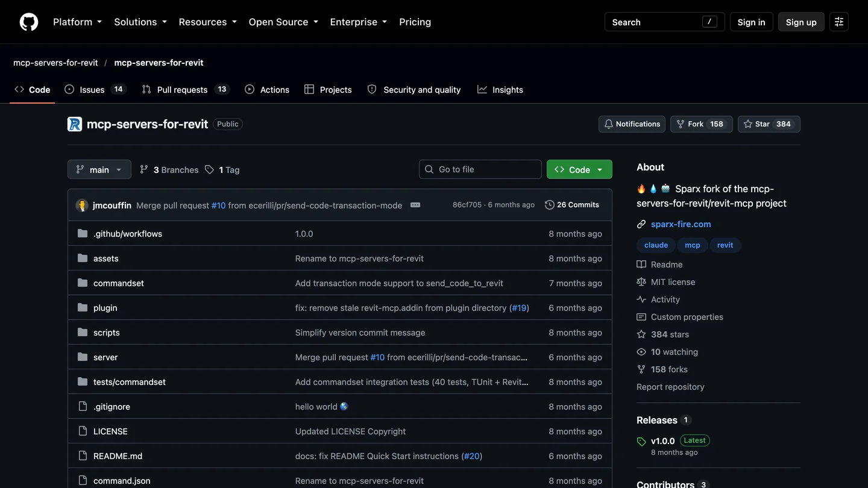Click jmcouffin's avatar in the latest commit row
The height and width of the screenshot is (488, 868).
click(82, 205)
